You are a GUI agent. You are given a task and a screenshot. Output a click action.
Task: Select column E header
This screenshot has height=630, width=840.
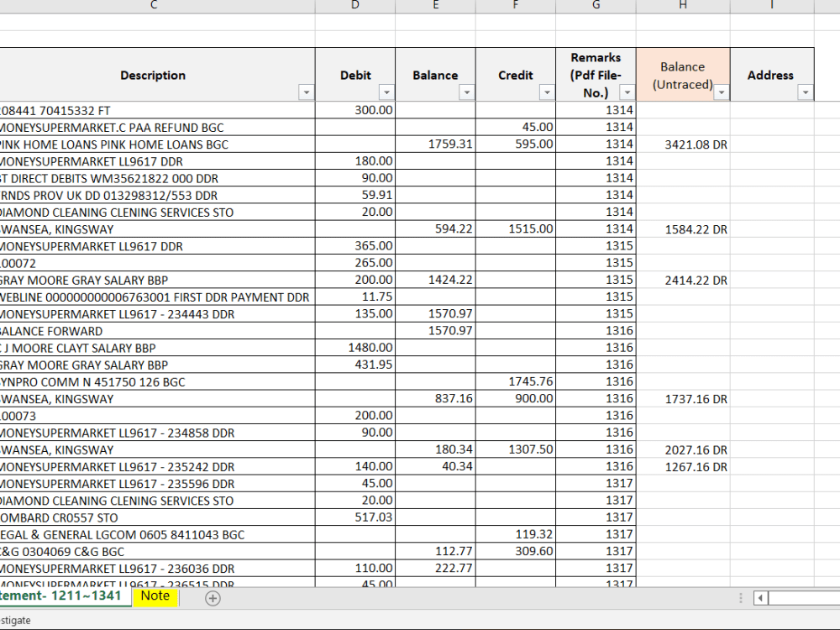435,5
